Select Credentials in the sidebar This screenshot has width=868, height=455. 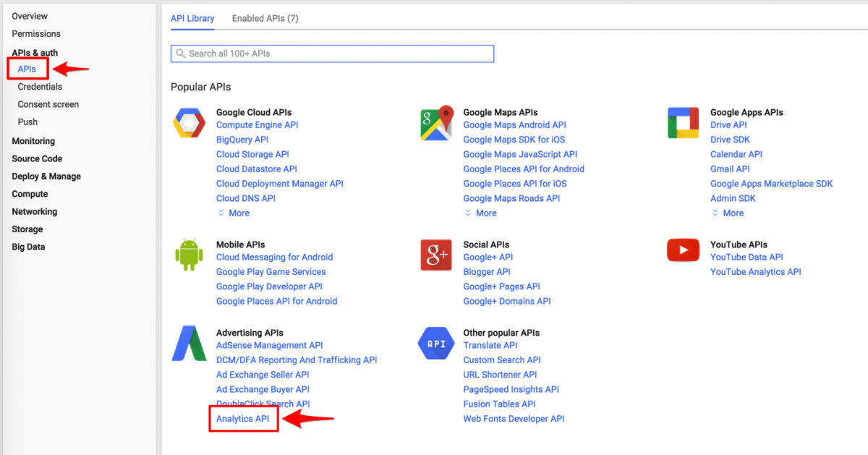pyautogui.click(x=40, y=86)
